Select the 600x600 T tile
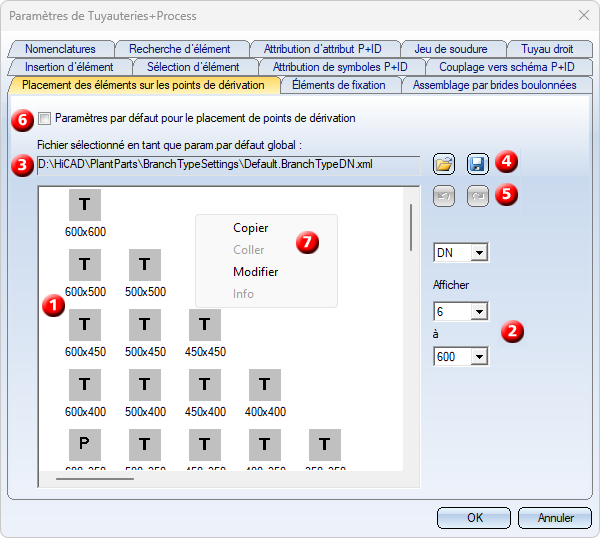600x538 pixels. (x=85, y=205)
